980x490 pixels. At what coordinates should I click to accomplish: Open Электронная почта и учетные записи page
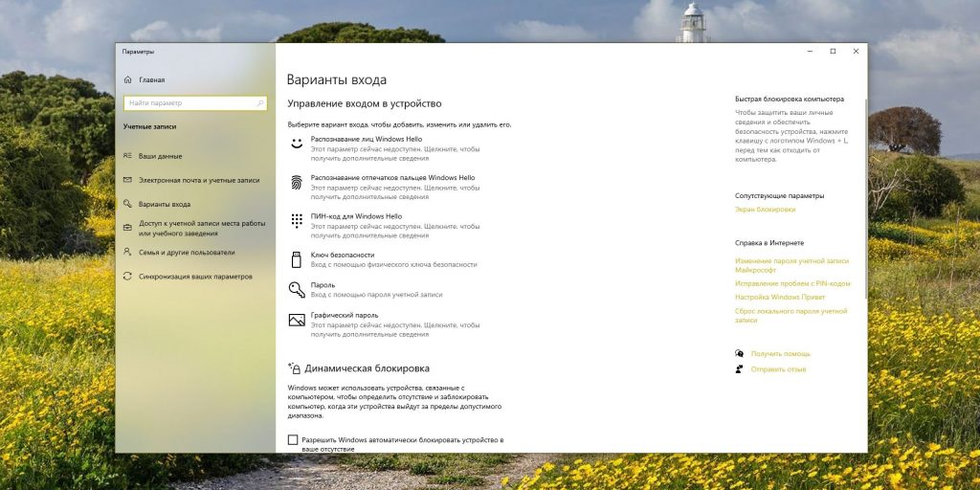pos(199,180)
